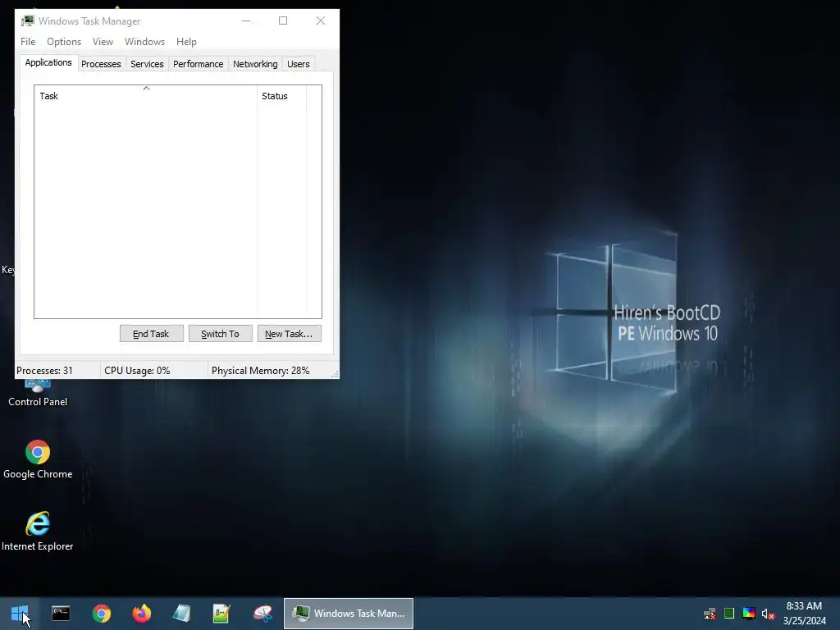Switch to the Processes tab
The width and height of the screenshot is (840, 630).
[101, 64]
